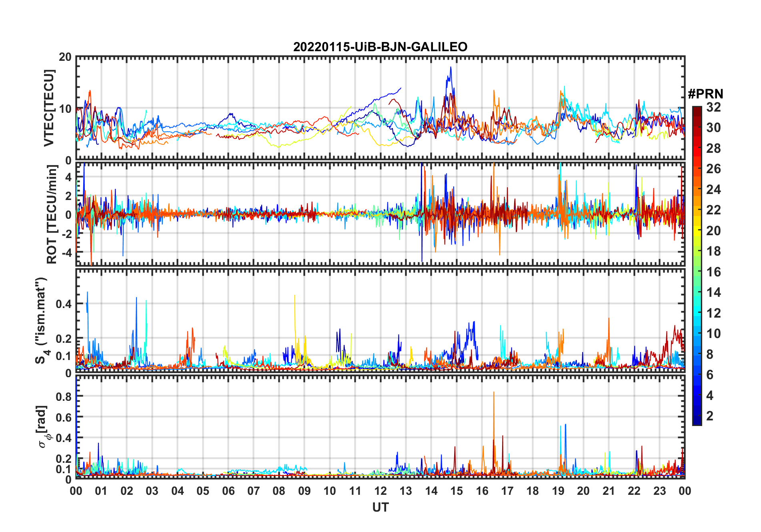Click the 0.2 tick on S4 axis
The width and height of the screenshot is (761, 532).
tap(63, 338)
